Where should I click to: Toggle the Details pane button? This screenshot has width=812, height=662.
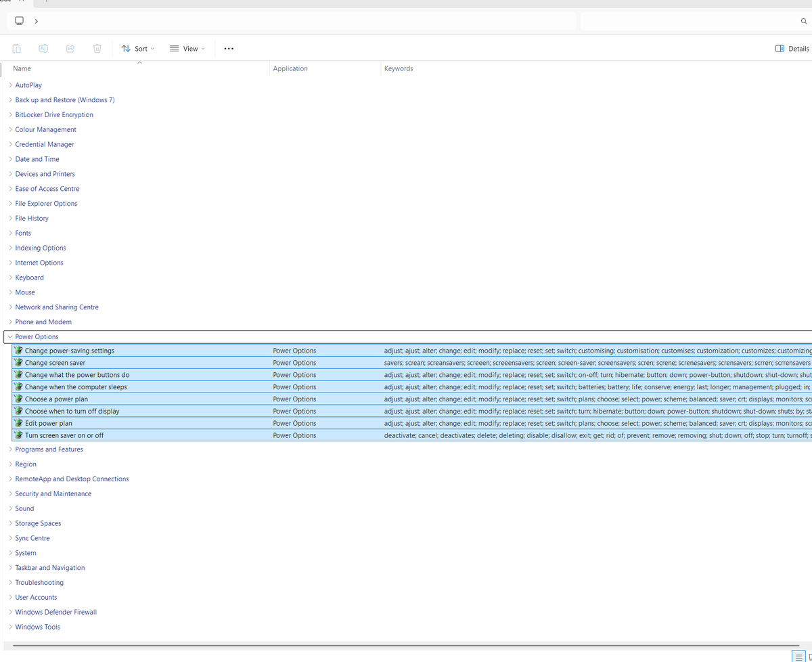[792, 49]
